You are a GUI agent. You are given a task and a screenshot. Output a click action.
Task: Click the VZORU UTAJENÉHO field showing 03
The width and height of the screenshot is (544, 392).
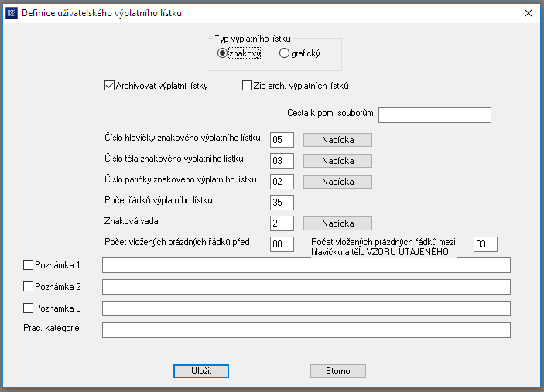[x=485, y=244]
